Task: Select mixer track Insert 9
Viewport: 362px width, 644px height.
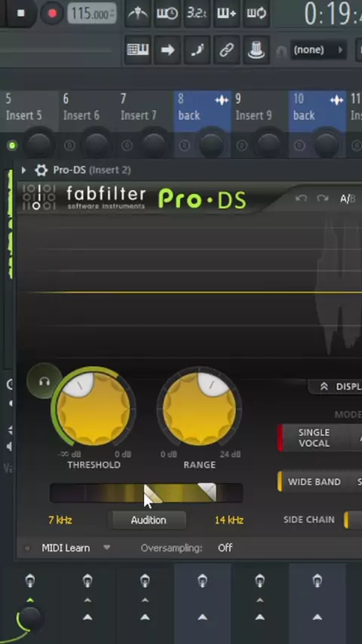Action: click(x=259, y=107)
